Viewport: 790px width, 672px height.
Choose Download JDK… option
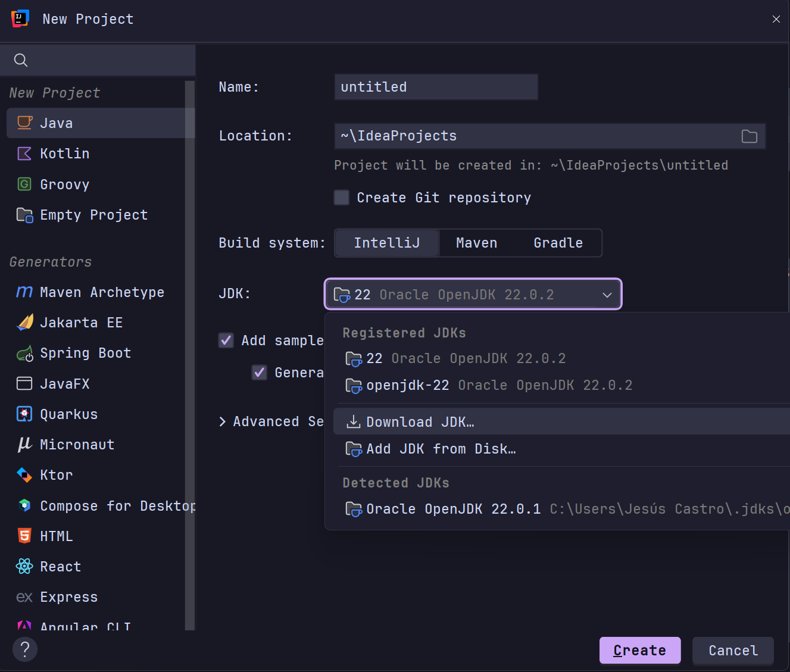(561, 421)
